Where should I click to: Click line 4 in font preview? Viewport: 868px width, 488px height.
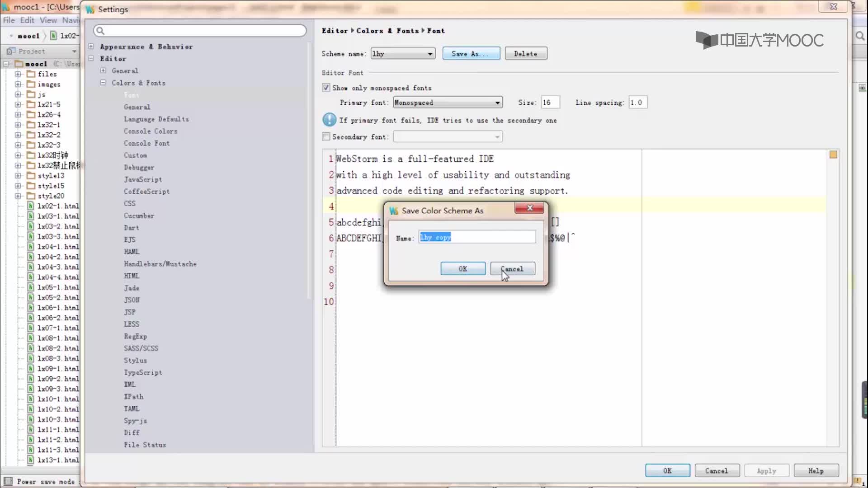click(x=574, y=206)
